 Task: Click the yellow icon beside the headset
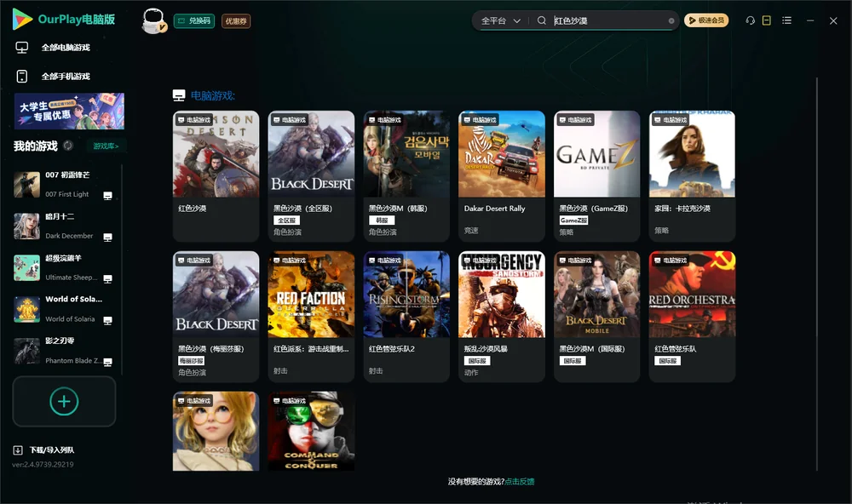click(766, 20)
